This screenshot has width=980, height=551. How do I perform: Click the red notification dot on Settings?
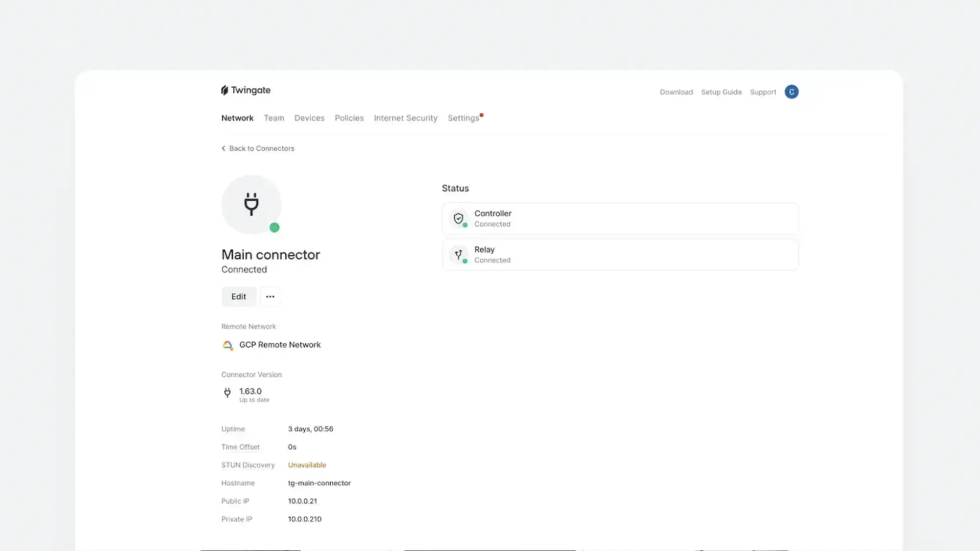pos(481,114)
